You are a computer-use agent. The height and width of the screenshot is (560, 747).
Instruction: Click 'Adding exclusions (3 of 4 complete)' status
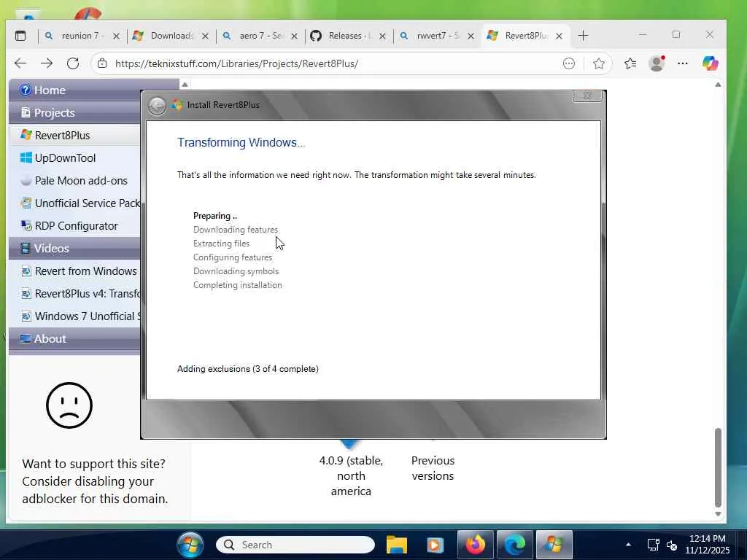(248, 369)
